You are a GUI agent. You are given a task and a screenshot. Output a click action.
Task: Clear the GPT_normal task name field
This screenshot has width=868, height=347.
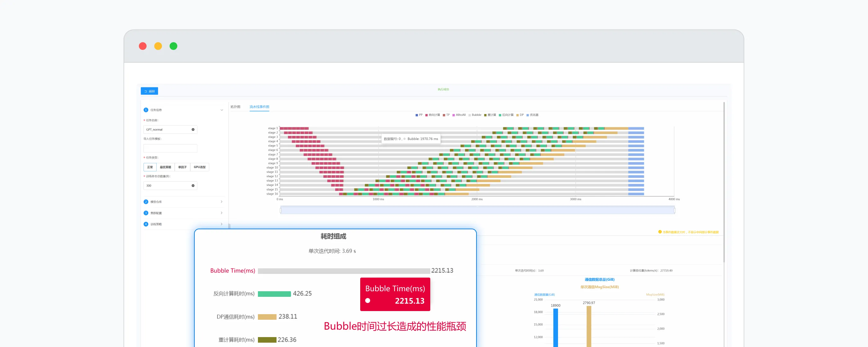coord(193,130)
